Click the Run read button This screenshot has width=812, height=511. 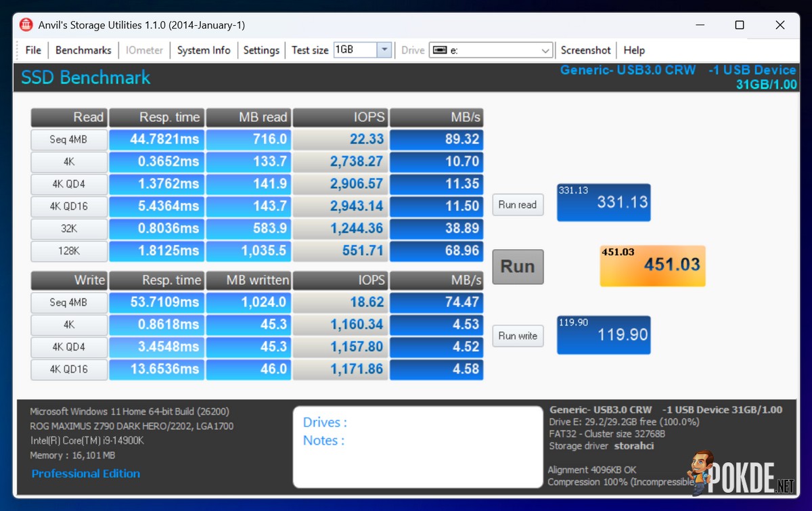point(518,204)
